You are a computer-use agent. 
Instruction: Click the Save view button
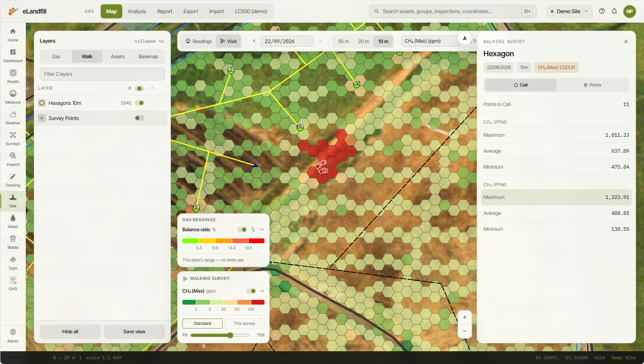pyautogui.click(x=134, y=332)
